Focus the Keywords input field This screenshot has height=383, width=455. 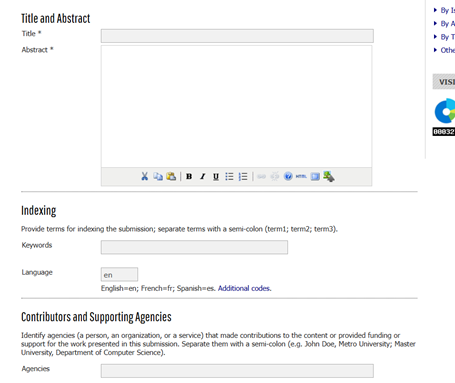194,247
